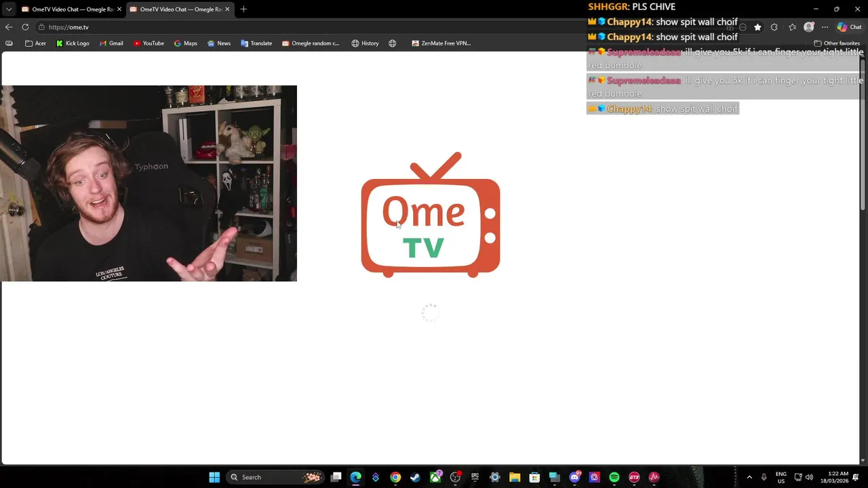Open the Settings and more menu

pyautogui.click(x=825, y=27)
